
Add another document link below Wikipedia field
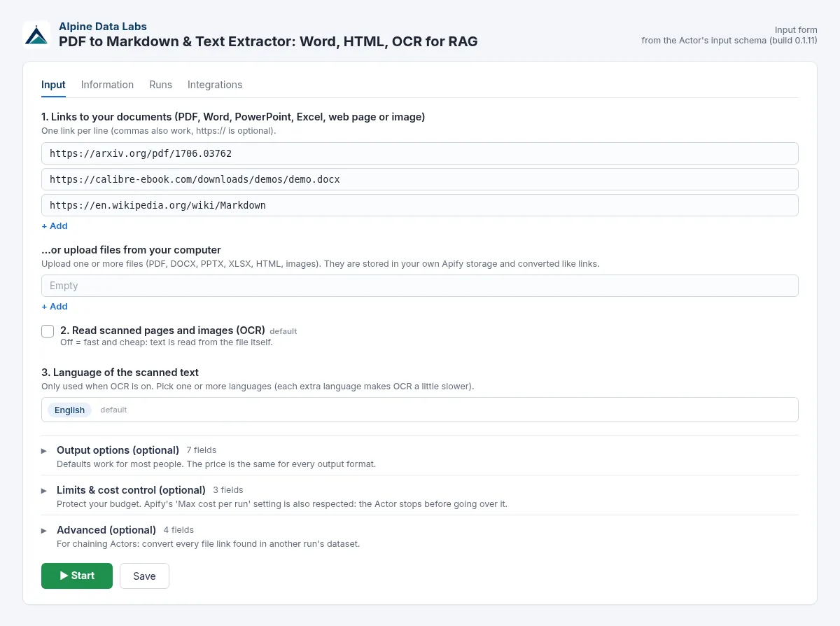tap(55, 226)
